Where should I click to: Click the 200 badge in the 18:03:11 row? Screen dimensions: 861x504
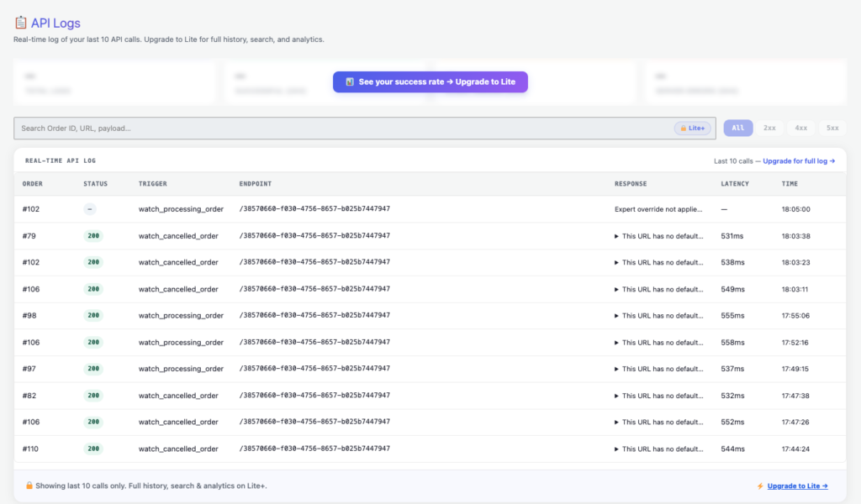[x=93, y=289]
